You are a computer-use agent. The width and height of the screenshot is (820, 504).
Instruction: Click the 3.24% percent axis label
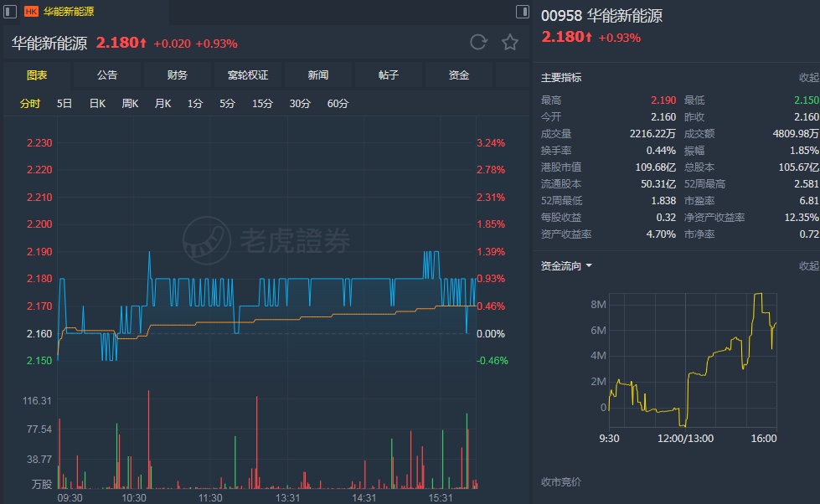point(491,142)
